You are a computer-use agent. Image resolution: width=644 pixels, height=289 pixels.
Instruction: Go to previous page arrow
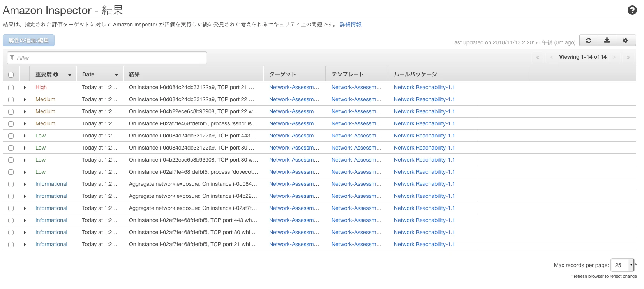click(552, 57)
